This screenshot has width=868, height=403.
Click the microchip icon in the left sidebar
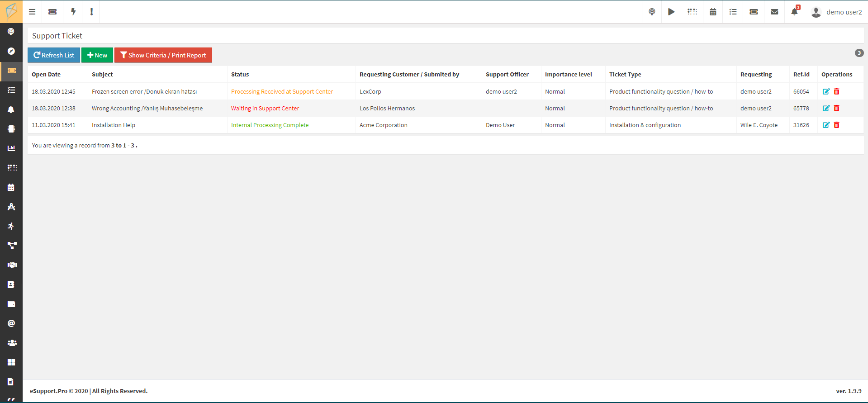click(x=11, y=129)
